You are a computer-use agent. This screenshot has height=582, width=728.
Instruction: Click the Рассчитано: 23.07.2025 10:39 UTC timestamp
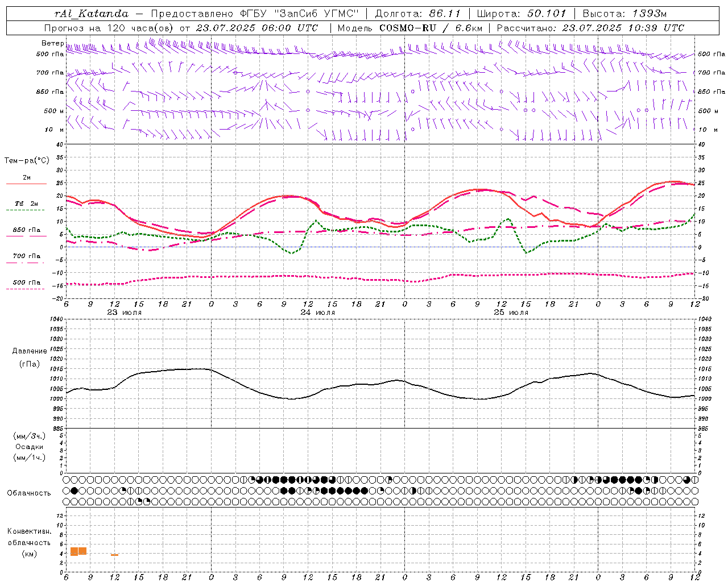coord(590,28)
